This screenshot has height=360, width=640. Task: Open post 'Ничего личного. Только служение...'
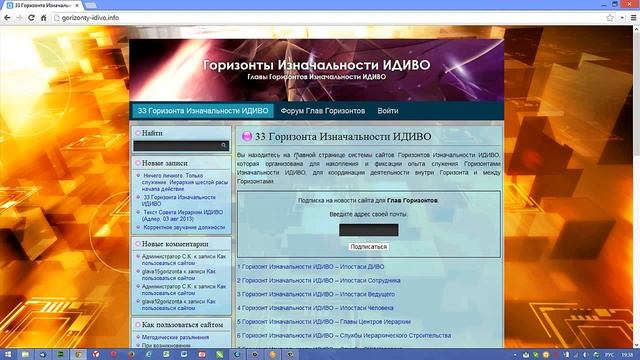click(185, 182)
